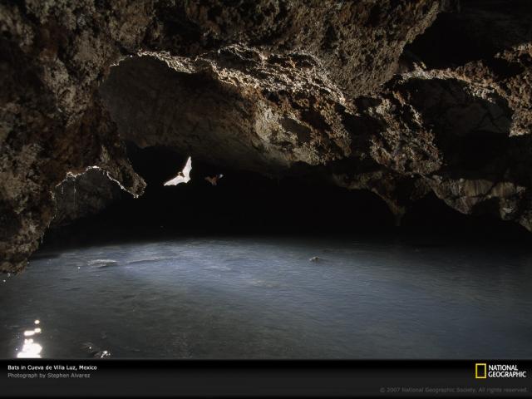Click the small rock protruding from the water at right
532x399 pixels.
coord(314,259)
